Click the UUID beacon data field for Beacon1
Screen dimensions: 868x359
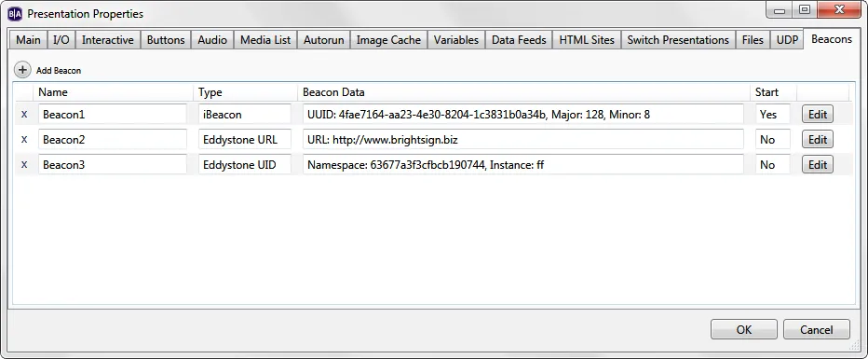(x=523, y=115)
